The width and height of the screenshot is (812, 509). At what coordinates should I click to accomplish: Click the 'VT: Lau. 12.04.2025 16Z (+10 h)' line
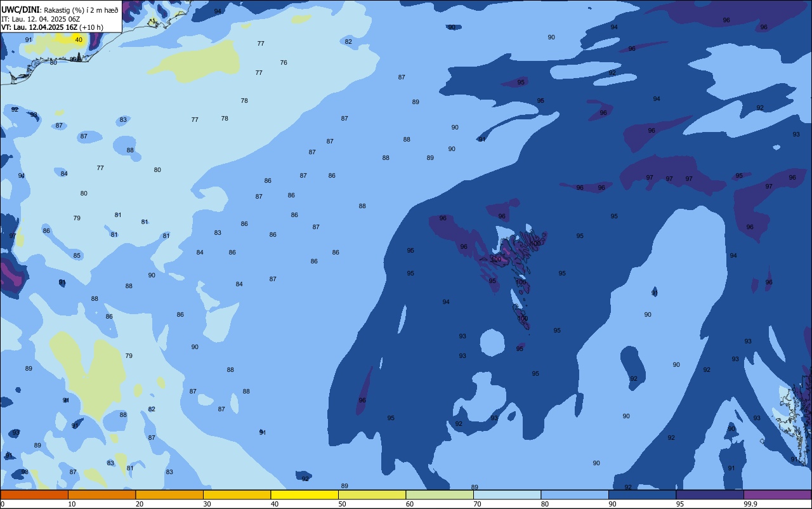point(52,27)
